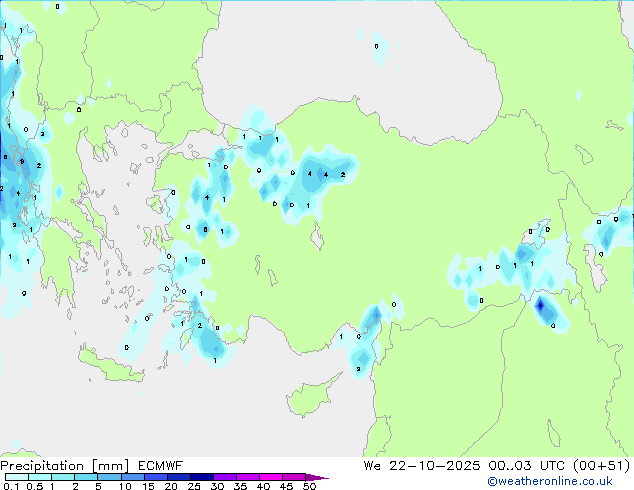Screen dimensions: 634x490
Task: Click the "ECMWF" model label
Action: [161, 466]
